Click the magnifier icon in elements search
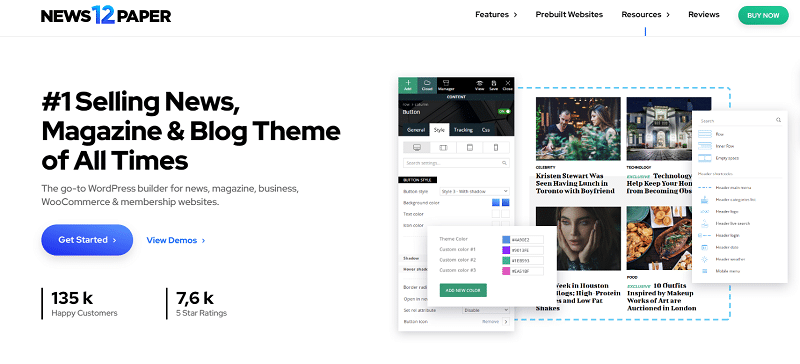The height and width of the screenshot is (364, 800). tap(778, 120)
